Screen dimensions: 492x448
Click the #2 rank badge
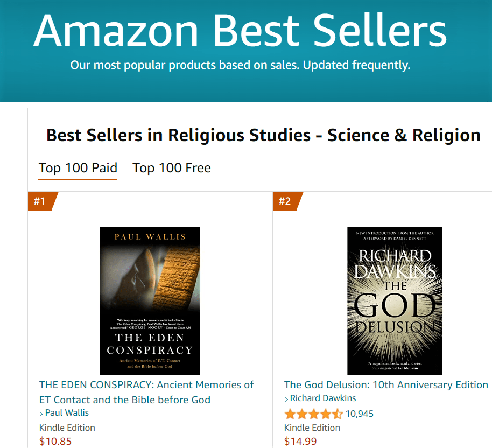point(285,201)
